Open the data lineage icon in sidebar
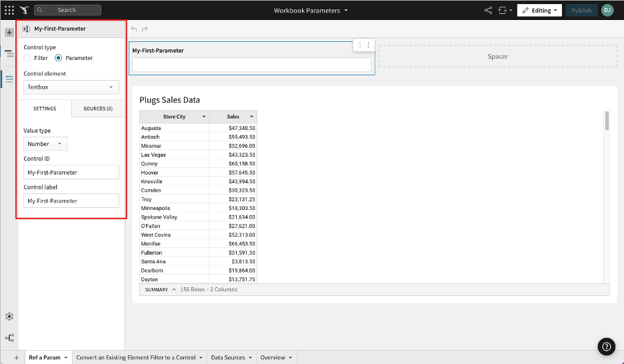 pyautogui.click(x=9, y=338)
